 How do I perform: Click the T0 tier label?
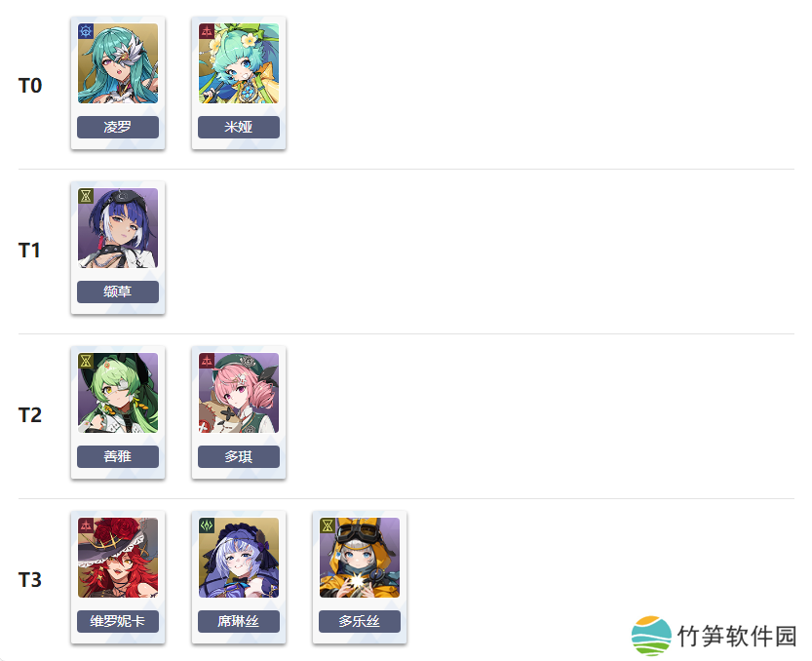[x=30, y=86]
